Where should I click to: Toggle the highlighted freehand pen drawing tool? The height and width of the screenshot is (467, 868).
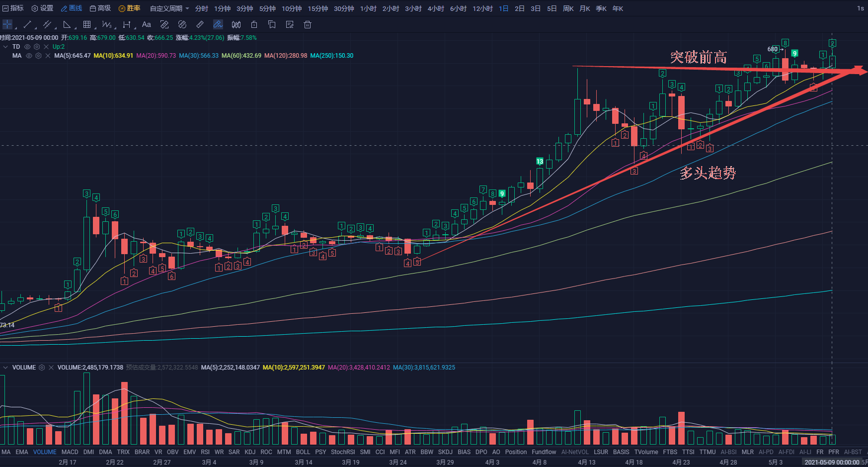[x=218, y=24]
